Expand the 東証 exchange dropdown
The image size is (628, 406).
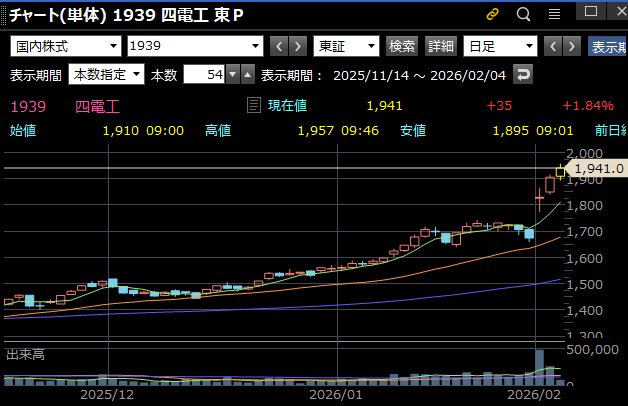tap(372, 47)
